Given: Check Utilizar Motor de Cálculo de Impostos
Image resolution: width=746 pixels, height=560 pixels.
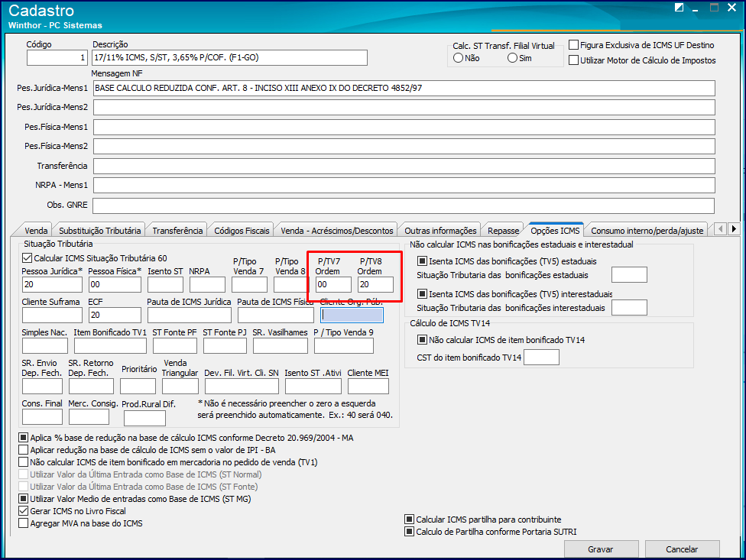Looking at the screenshot, I should 573,60.
